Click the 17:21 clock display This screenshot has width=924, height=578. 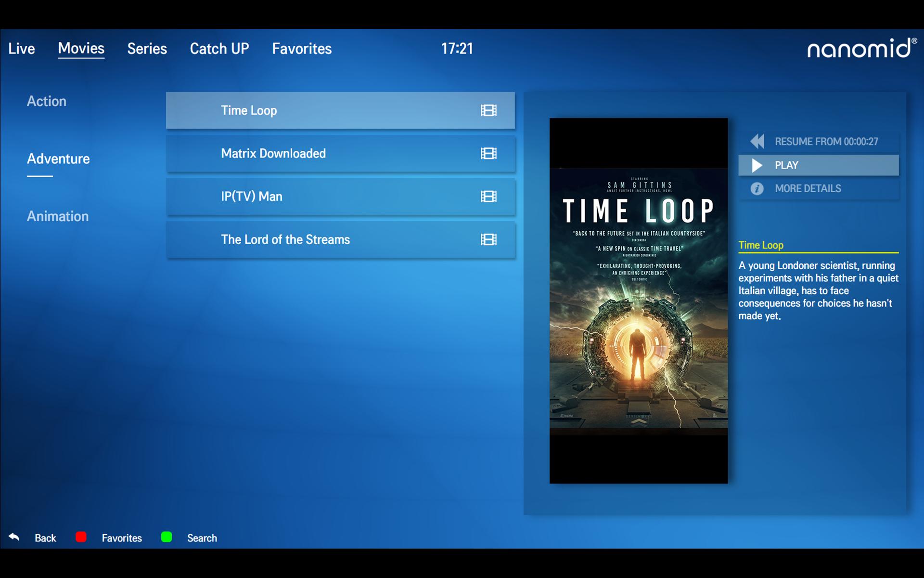457,49
